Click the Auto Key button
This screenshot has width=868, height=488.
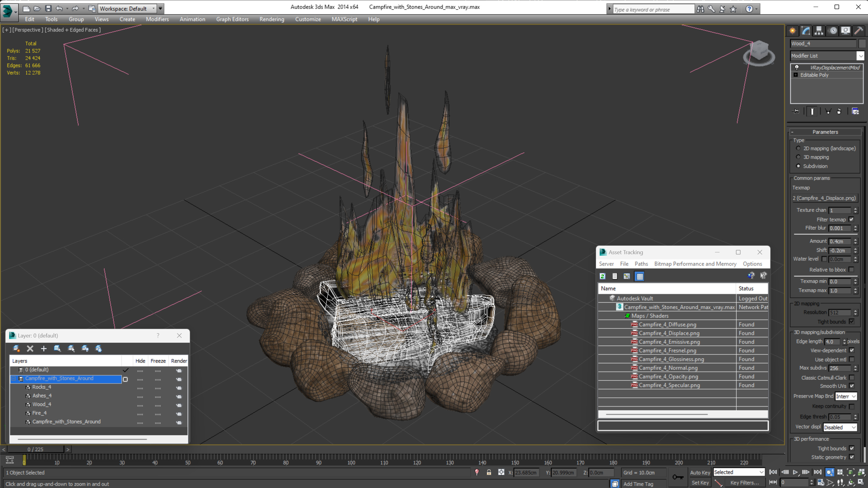(700, 472)
